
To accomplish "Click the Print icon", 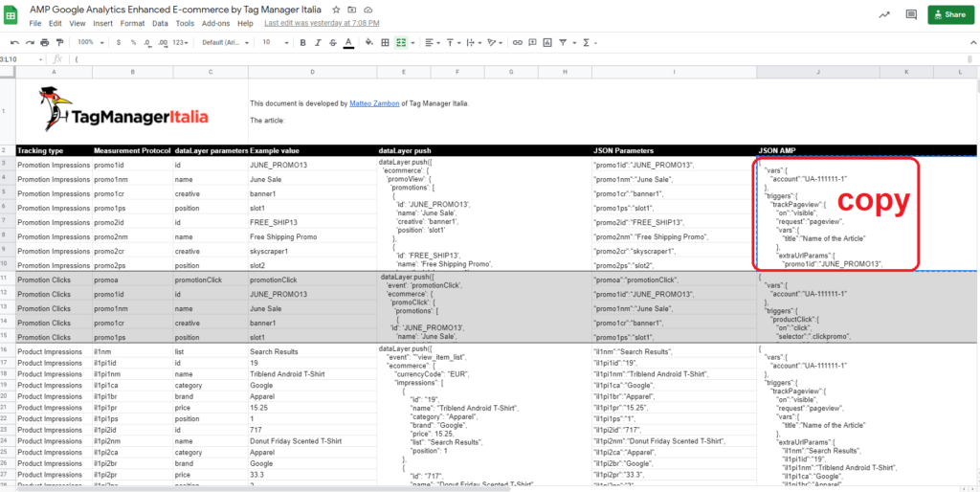I will pyautogui.click(x=44, y=42).
